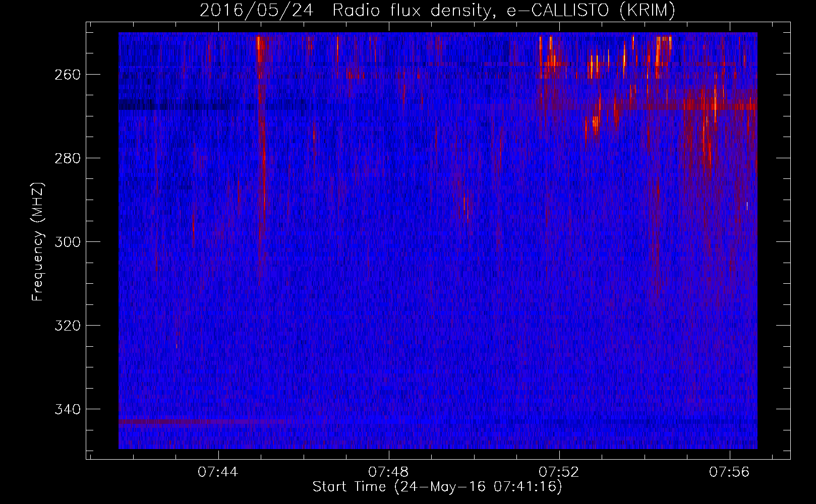This screenshot has width=816, height=504.
Task: Click the plot title "Radio flux density, e-CALLISTO (KRIM)"
Action: point(504,10)
